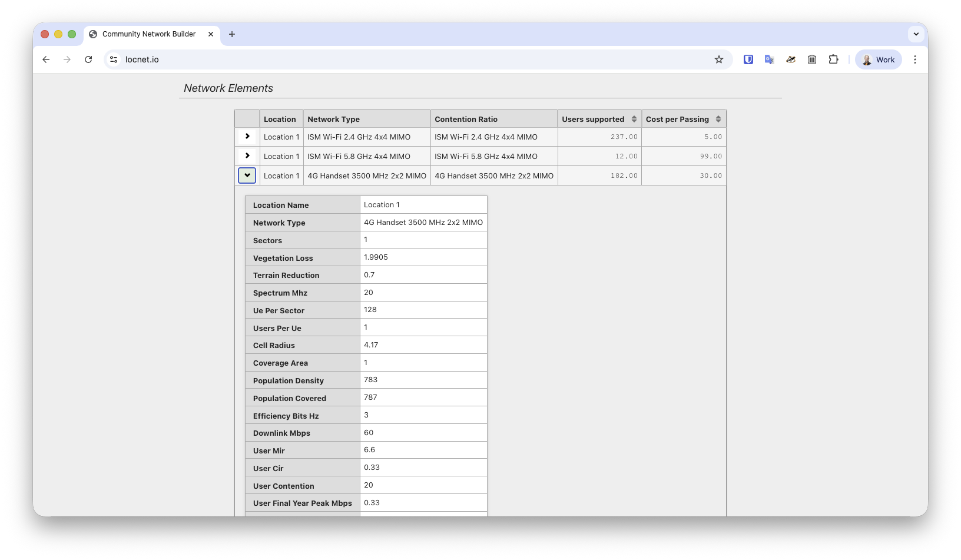The height and width of the screenshot is (560, 961).
Task: Open the Google Translate extension icon
Action: (x=769, y=59)
